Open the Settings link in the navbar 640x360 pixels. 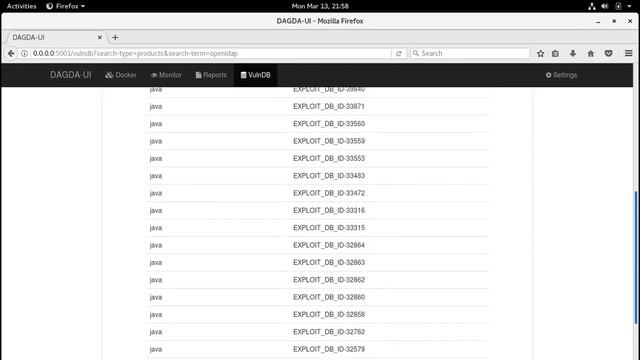pos(561,75)
